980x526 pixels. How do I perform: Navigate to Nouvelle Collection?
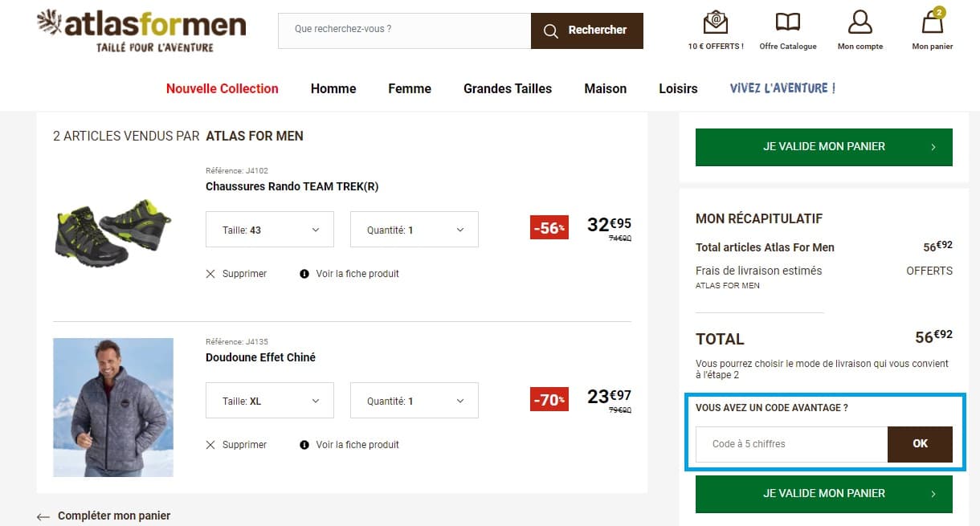click(x=222, y=88)
